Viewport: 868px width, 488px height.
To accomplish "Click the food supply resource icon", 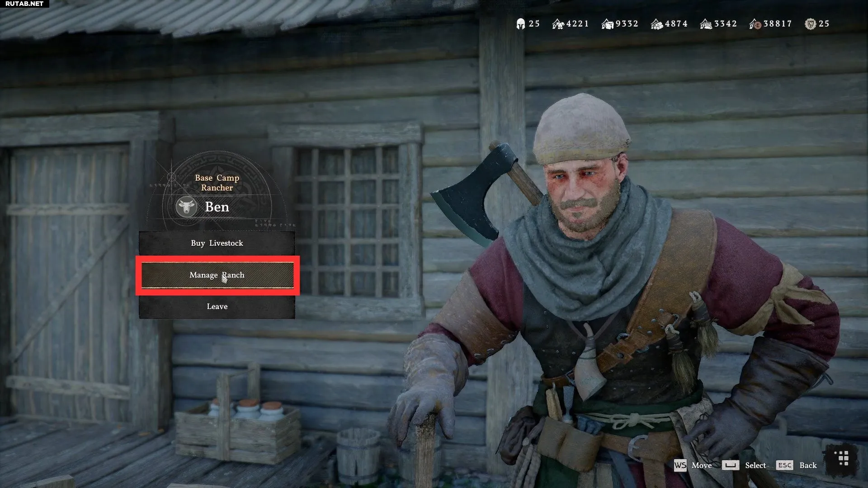I will (558, 24).
